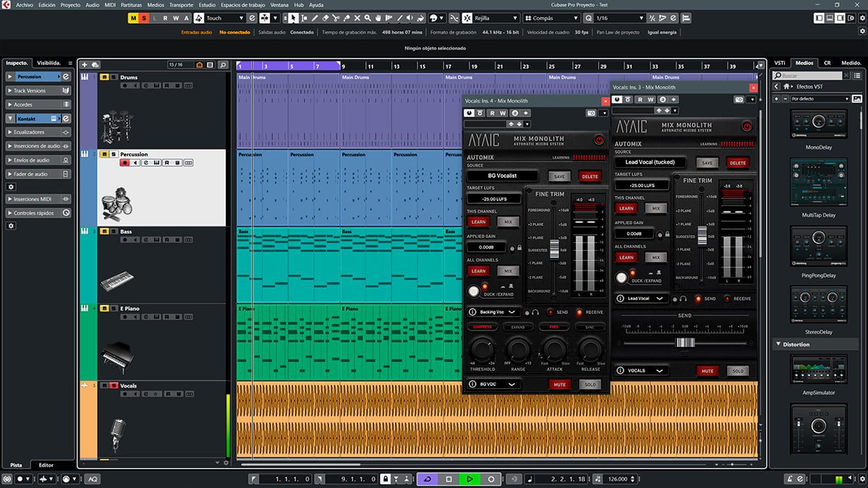Viewport: 868px width, 488px height.
Task: Click All Channels MIX in Lead Vocal plugin
Action: [656, 257]
